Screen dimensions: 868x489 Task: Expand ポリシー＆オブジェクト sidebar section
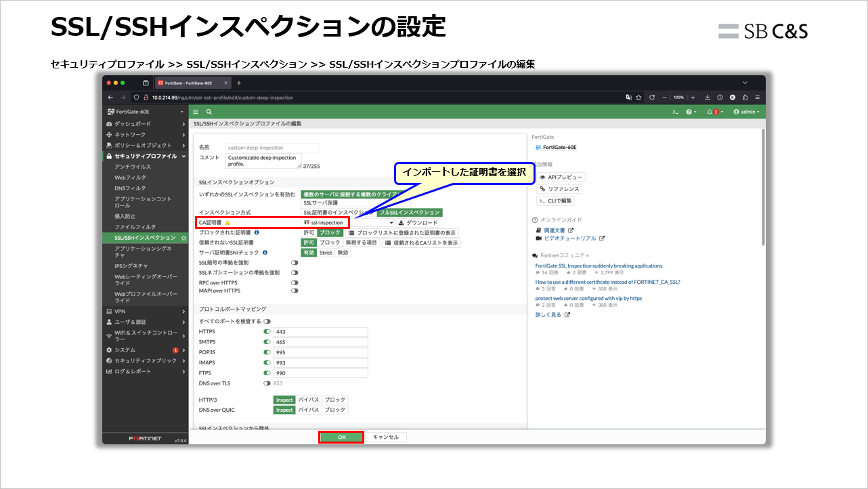pyautogui.click(x=145, y=146)
